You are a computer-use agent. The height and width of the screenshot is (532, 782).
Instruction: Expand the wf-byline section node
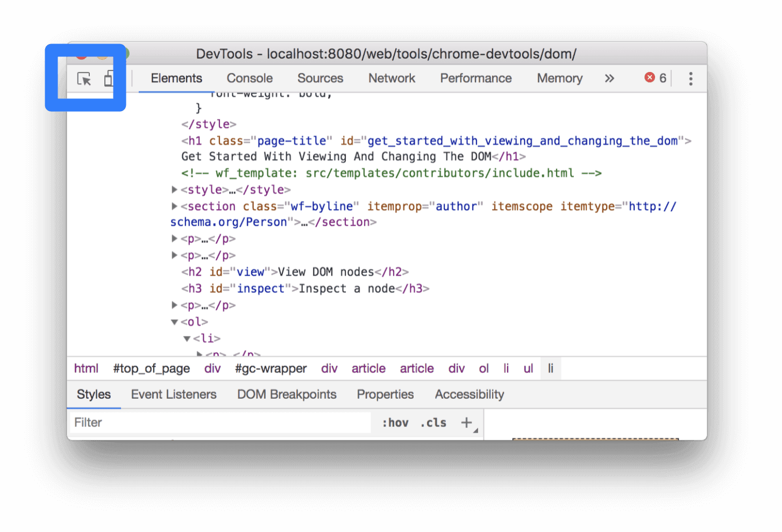[174, 206]
